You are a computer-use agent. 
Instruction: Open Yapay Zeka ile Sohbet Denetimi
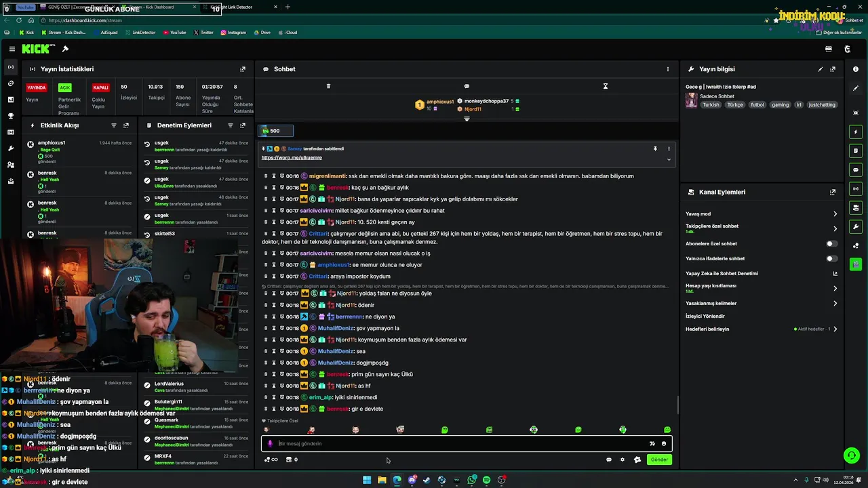pyautogui.click(x=762, y=273)
